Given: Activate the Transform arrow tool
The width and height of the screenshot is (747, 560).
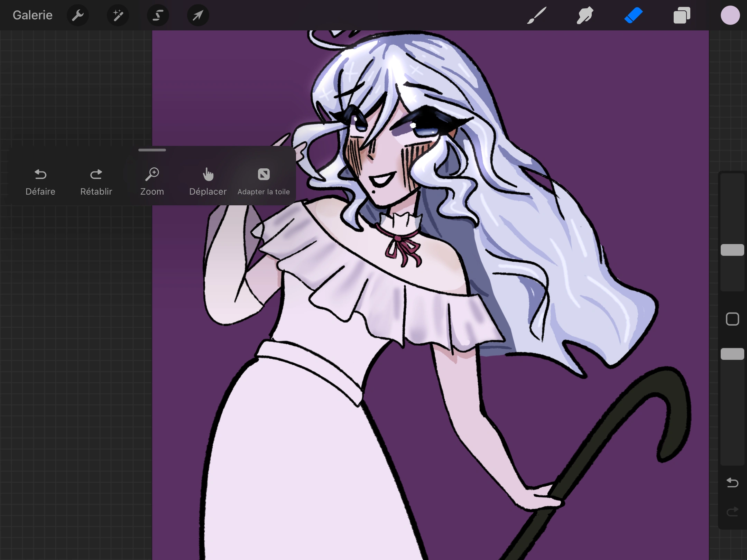Looking at the screenshot, I should (197, 15).
